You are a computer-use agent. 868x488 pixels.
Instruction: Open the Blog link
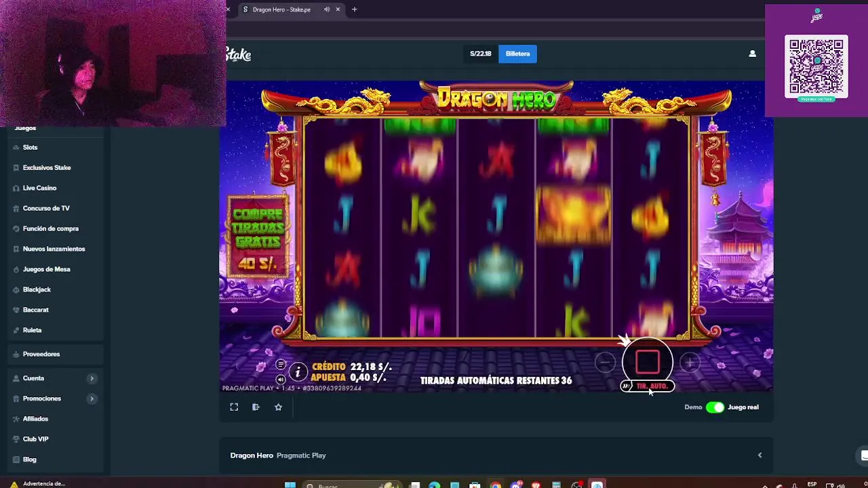29,460
